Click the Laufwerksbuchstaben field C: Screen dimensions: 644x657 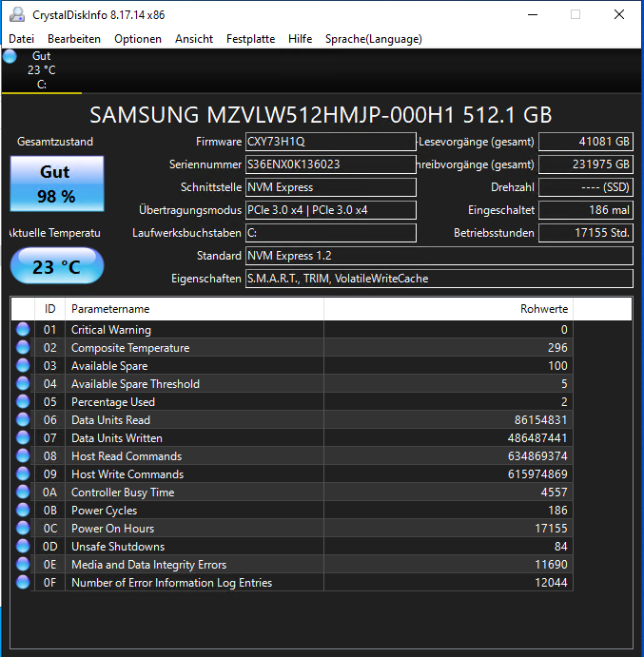(330, 233)
